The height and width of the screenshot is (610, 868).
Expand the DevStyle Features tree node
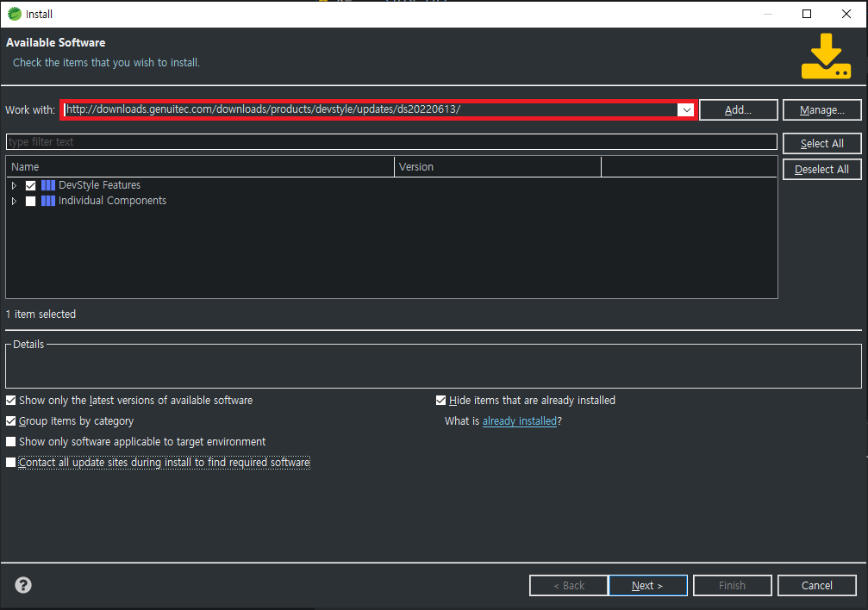click(x=15, y=185)
